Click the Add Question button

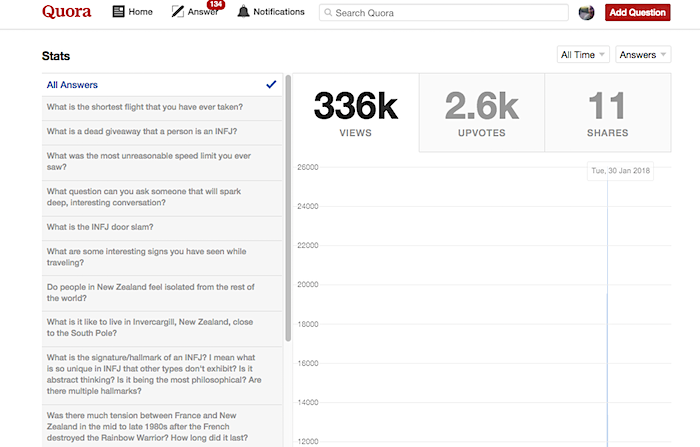coord(637,12)
